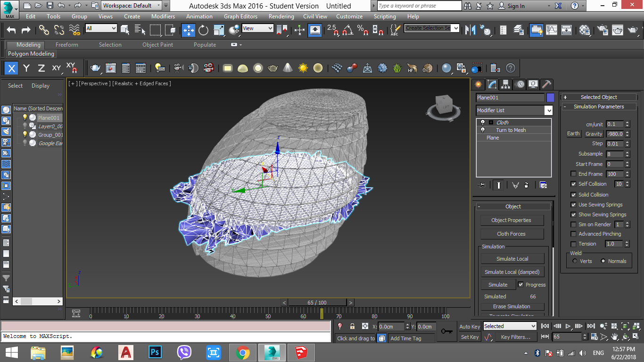Click the Erase Simulation button

tap(512, 306)
